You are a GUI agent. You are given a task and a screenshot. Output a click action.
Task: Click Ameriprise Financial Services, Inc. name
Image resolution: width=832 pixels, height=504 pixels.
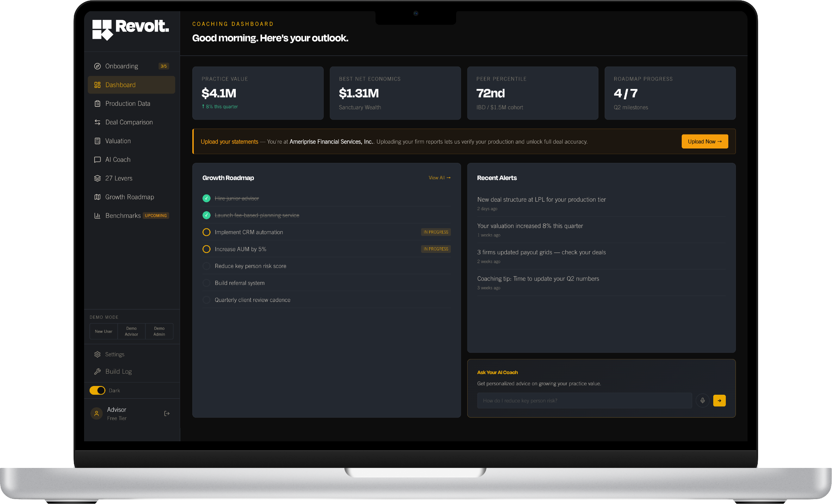click(x=331, y=142)
